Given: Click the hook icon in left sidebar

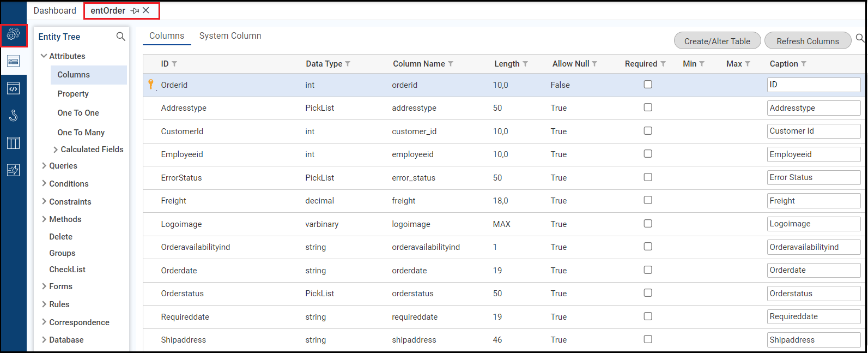Looking at the screenshot, I should click(14, 115).
